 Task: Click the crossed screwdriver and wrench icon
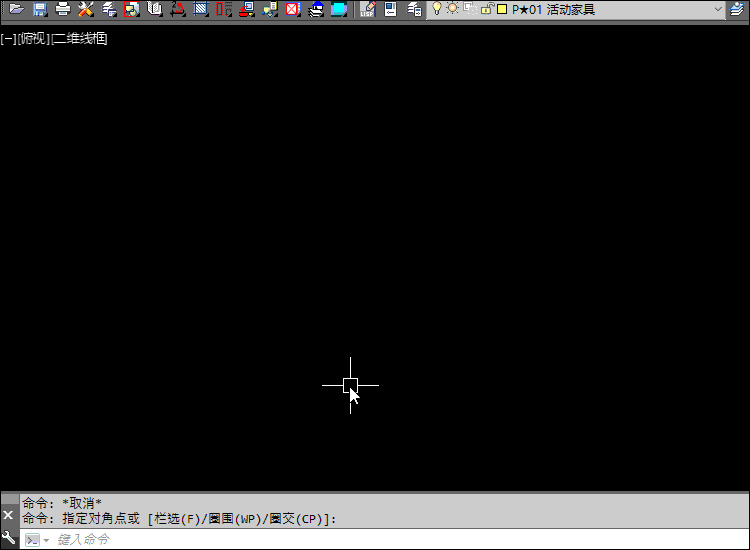pos(85,9)
